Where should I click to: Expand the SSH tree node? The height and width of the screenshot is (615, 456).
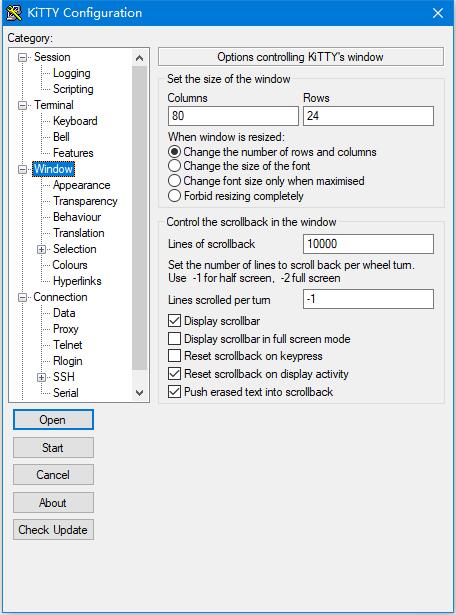click(x=42, y=377)
